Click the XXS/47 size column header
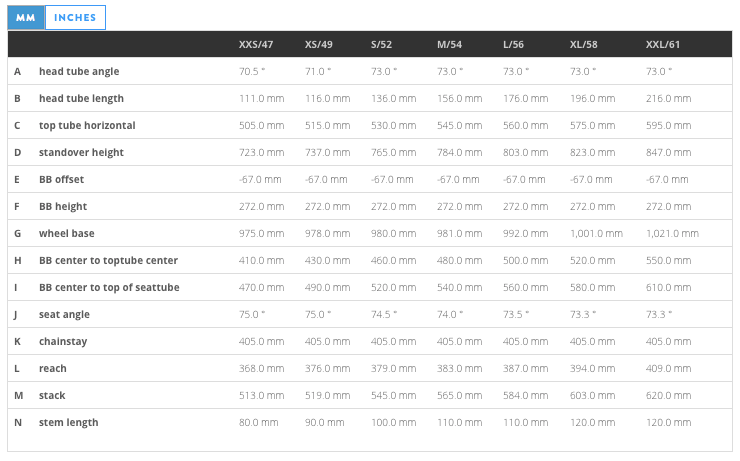740x461 pixels. (255, 45)
